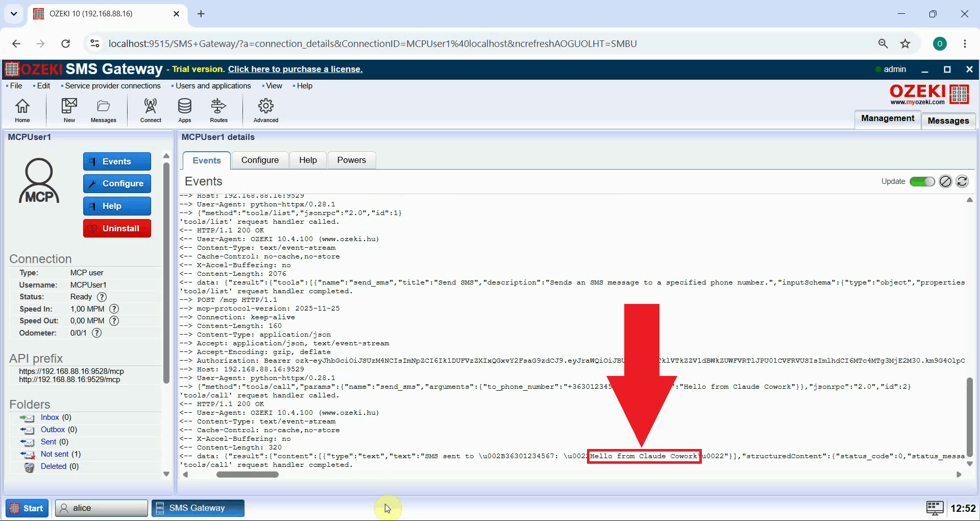Open the Home toolbar icon
Screen dimensions: 980x521
pos(22,110)
